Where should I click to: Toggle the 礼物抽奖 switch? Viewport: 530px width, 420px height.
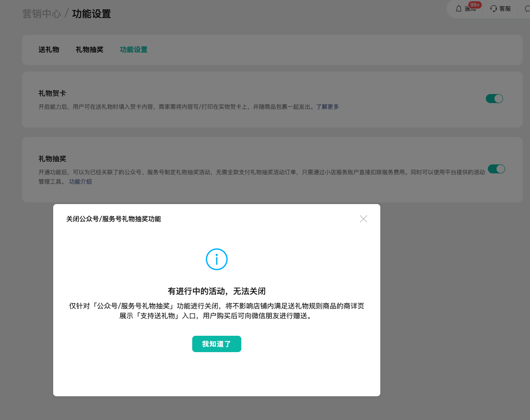coord(496,169)
